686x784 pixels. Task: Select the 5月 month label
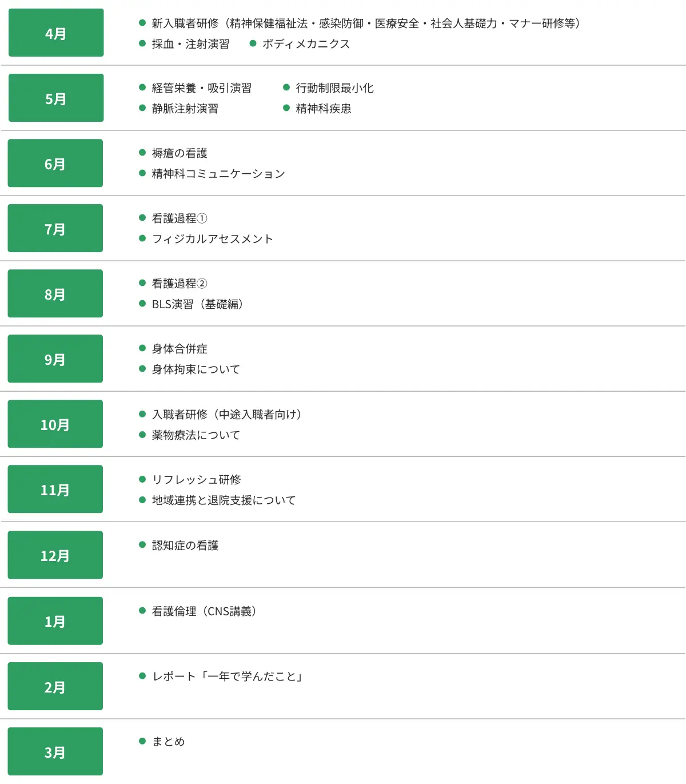pyautogui.click(x=56, y=98)
